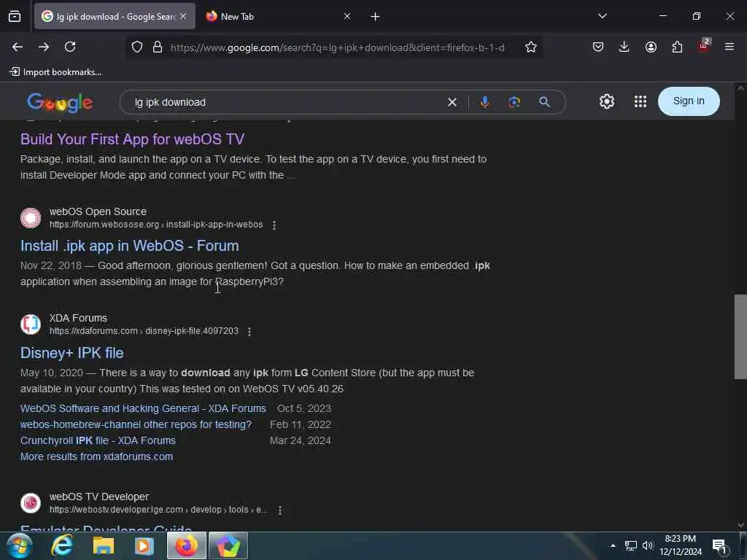The image size is (747, 560).
Task: Click Import bookmarks toolbar item
Action: coord(55,72)
